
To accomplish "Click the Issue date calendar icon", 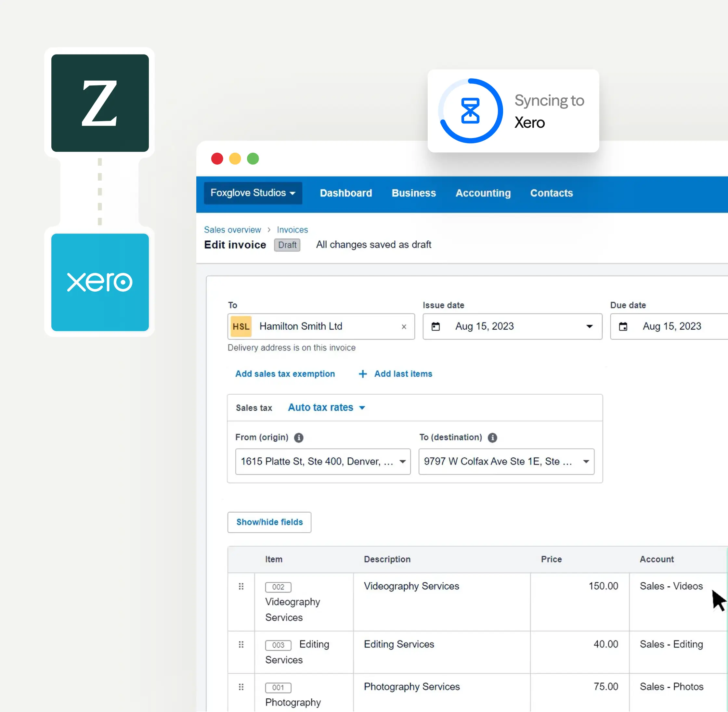I will point(436,326).
